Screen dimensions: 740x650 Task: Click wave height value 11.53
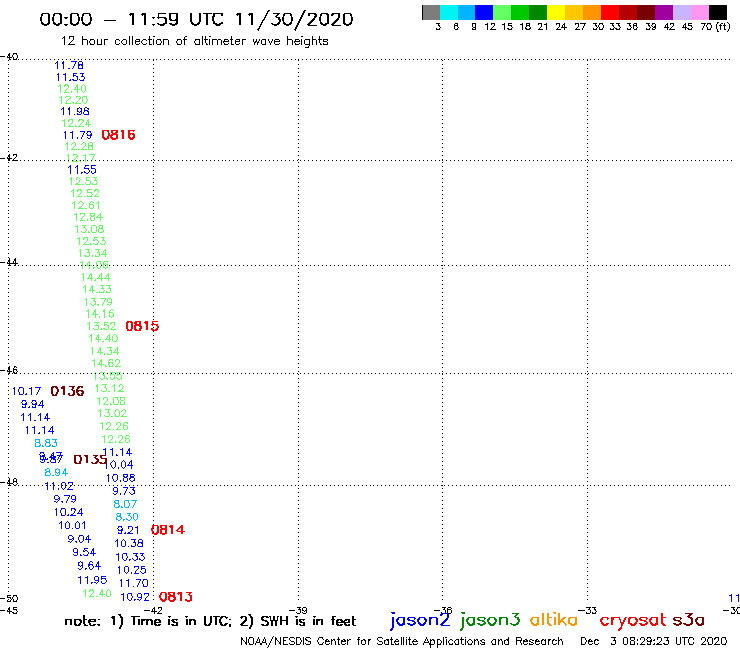click(70, 77)
